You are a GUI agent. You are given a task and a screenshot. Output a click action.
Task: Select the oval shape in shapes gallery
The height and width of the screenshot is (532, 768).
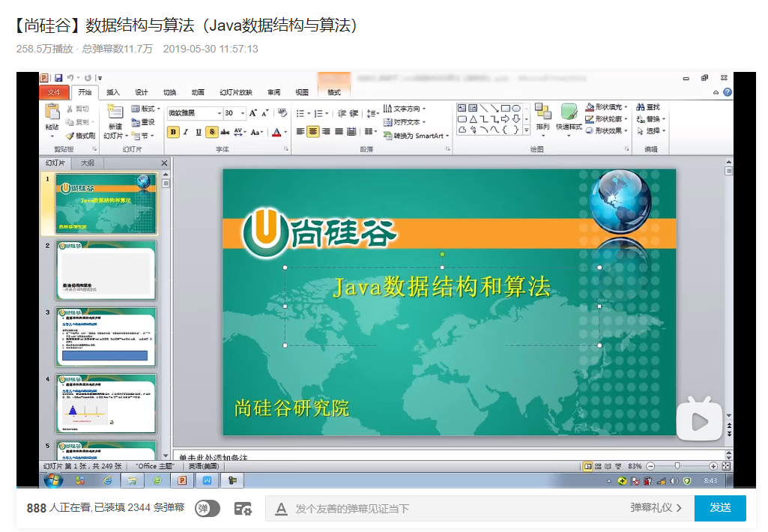516,108
